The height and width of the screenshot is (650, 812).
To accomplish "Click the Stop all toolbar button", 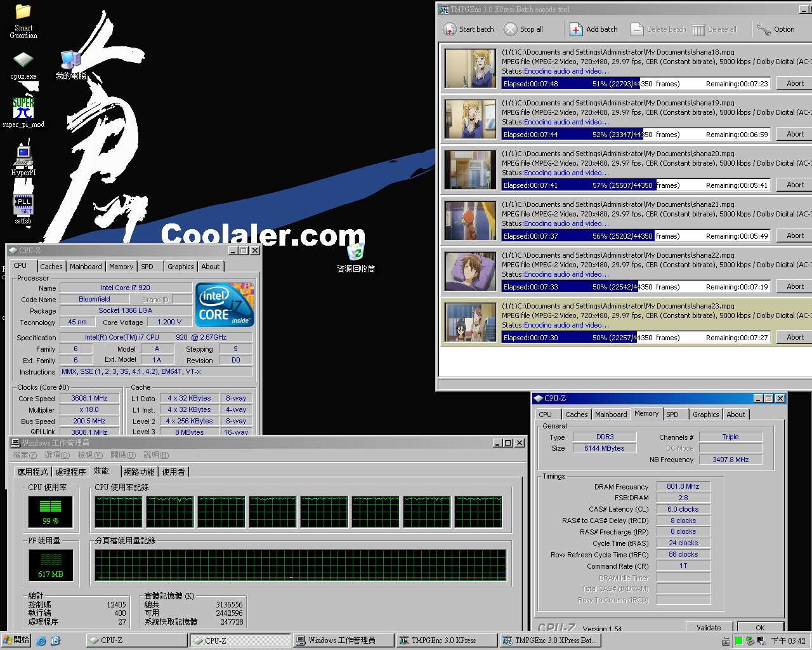I will 524,29.
